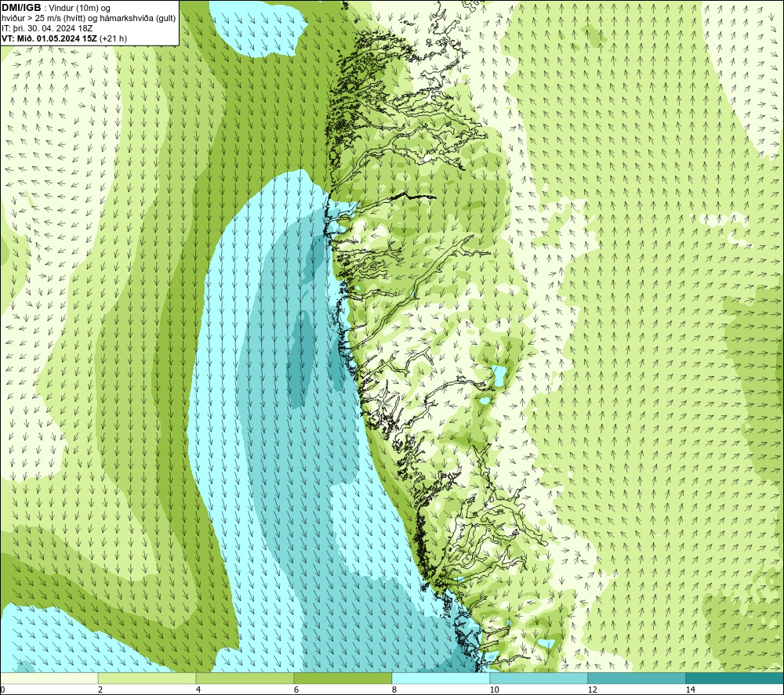Click the '10' label on the wind scale
The width and height of the screenshot is (784, 695).
coord(495,690)
